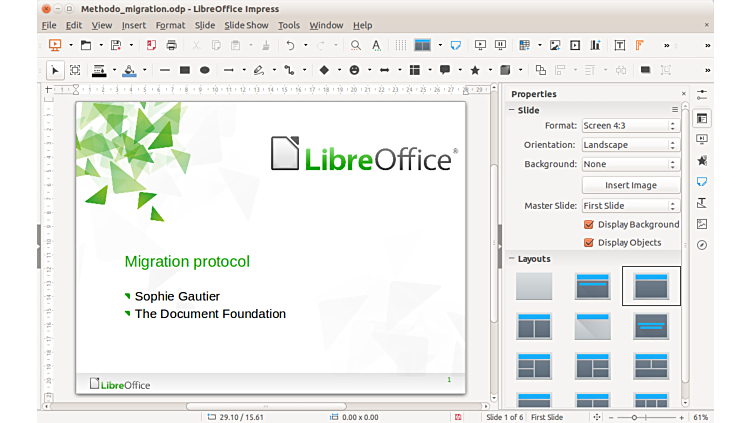Viewport: 752px width, 423px height.
Task: Open the Gallery panel in the sidebar
Action: (x=702, y=224)
